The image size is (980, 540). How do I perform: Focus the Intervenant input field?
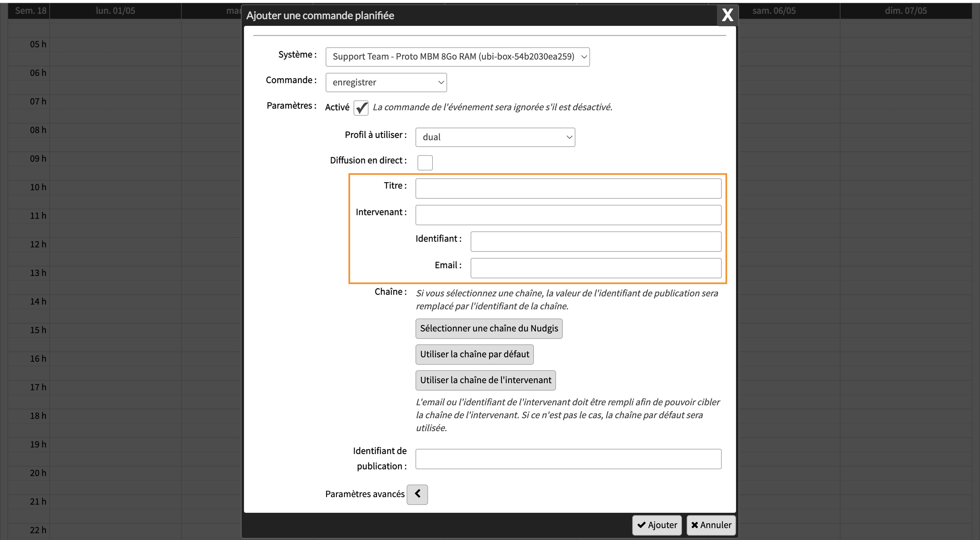coord(568,215)
